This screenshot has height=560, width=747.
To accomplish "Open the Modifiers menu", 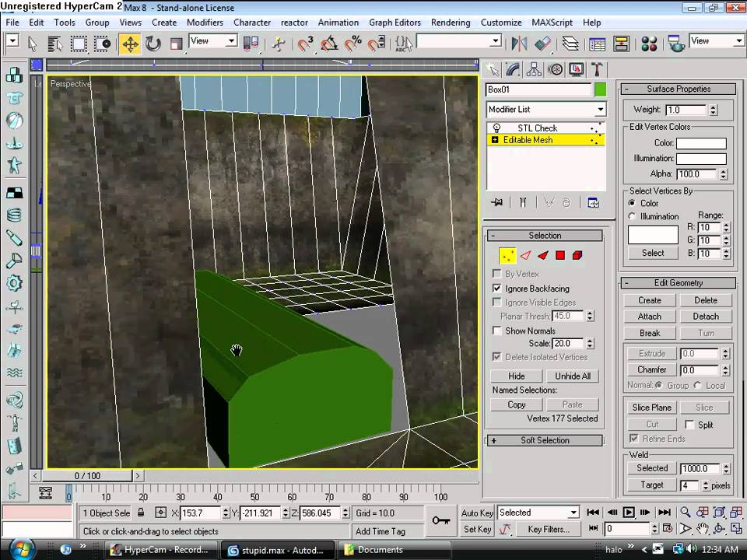I will [205, 23].
